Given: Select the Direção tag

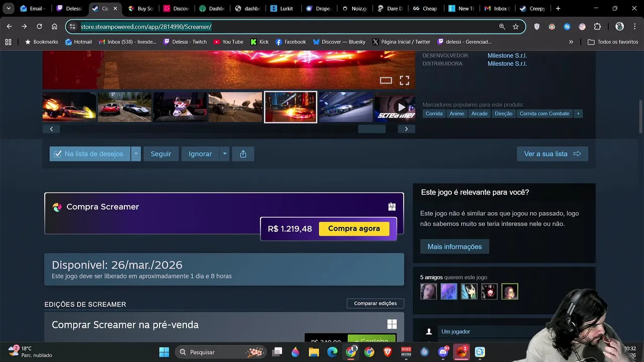Looking at the screenshot, I should [x=504, y=114].
